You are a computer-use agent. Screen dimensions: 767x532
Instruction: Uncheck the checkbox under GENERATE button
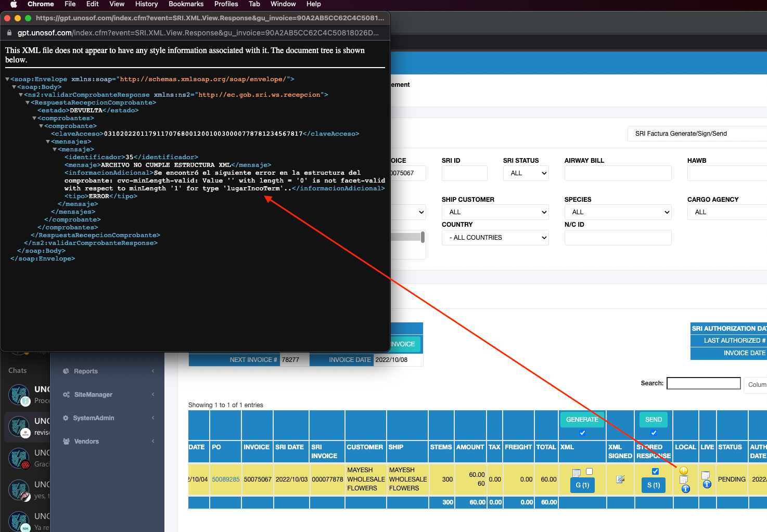[x=582, y=433]
